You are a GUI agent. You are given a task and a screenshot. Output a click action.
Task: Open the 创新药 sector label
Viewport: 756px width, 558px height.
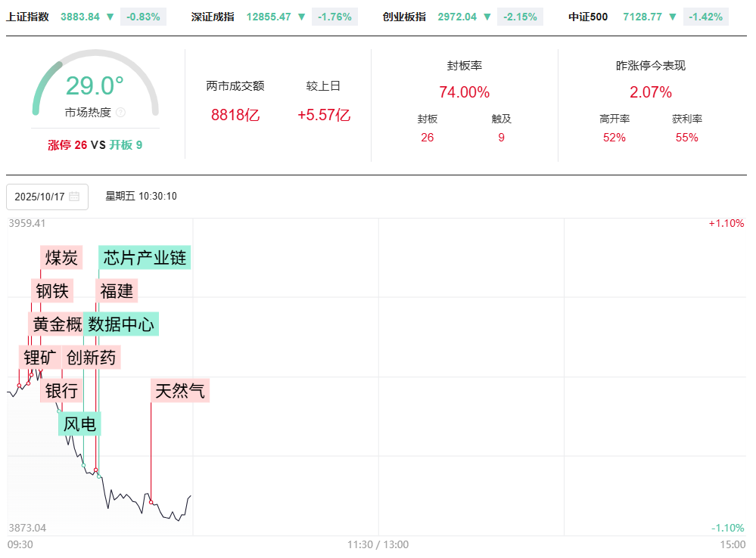[92, 358]
